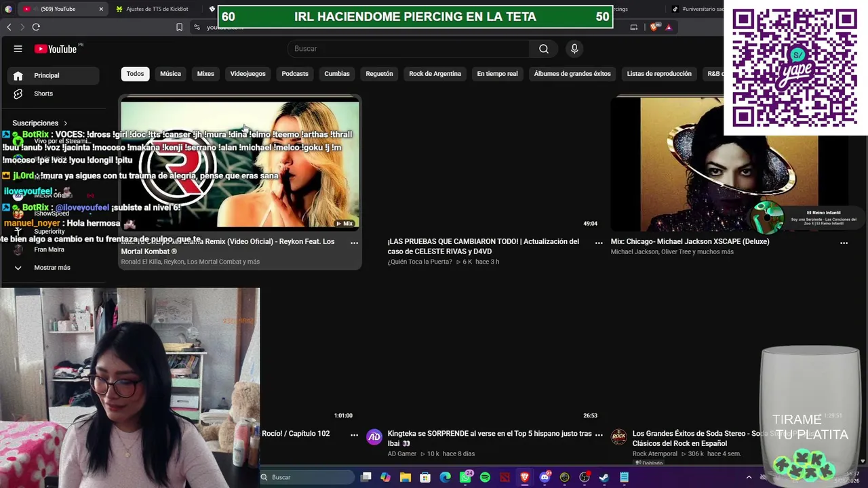Open Steam from the taskbar

[604, 477]
